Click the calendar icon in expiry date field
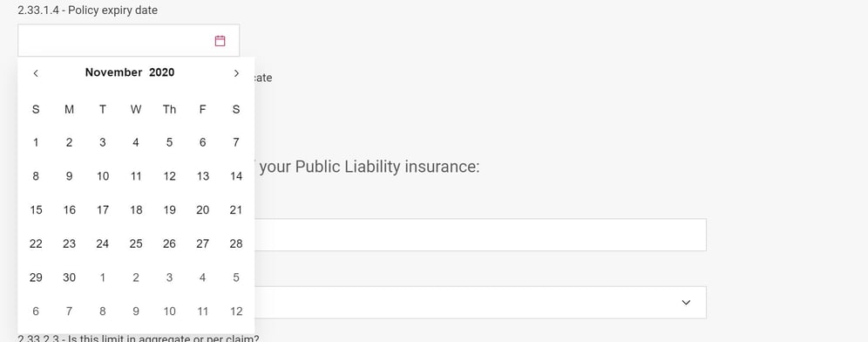Image resolution: width=868 pixels, height=342 pixels. click(x=220, y=40)
